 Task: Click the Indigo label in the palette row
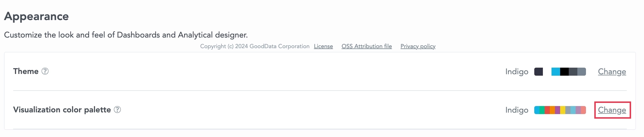517,110
